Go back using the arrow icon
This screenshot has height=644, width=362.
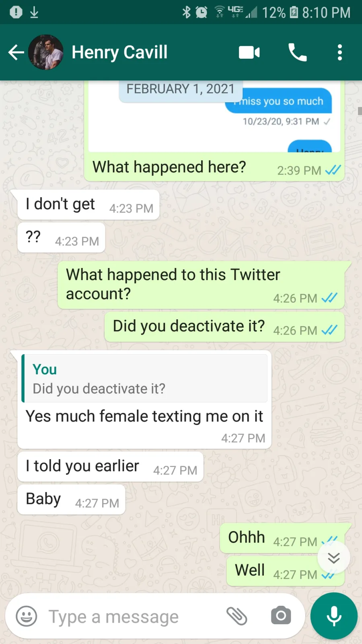(16, 52)
